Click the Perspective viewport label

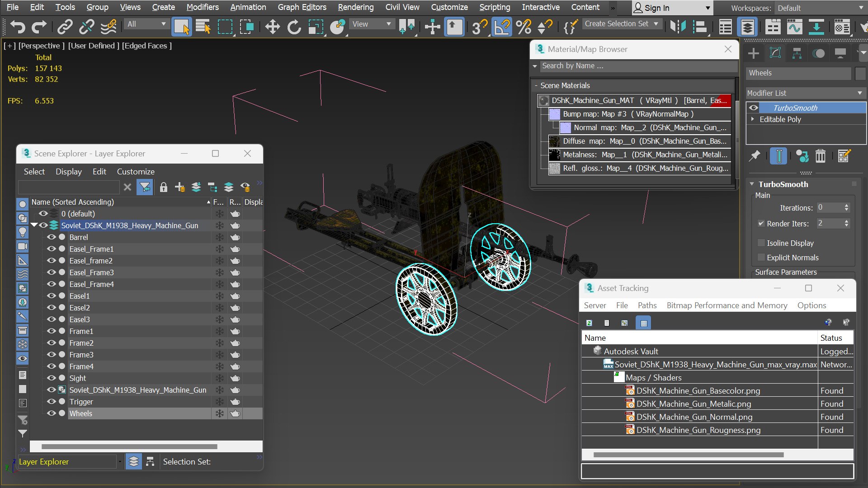tap(41, 46)
